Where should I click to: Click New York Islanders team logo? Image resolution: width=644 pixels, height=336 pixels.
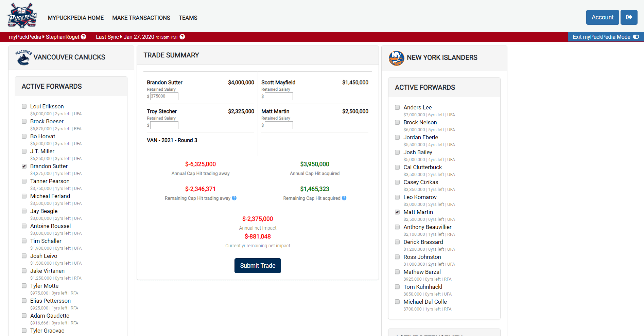tap(396, 58)
